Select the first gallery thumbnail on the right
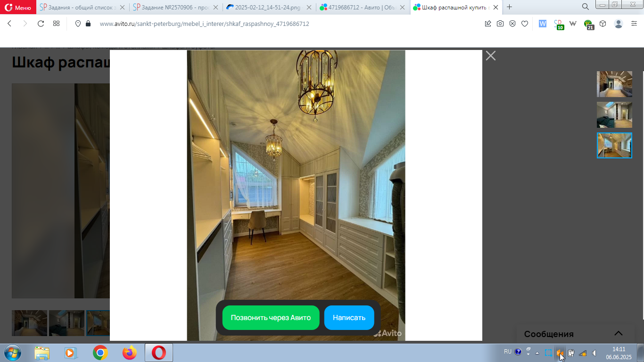This screenshot has width=644, height=362. (x=614, y=84)
